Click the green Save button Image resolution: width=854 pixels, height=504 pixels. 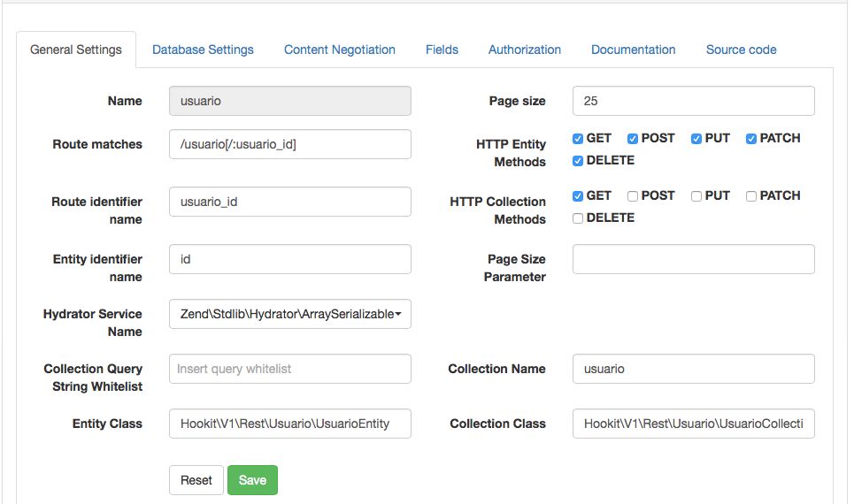(252, 480)
